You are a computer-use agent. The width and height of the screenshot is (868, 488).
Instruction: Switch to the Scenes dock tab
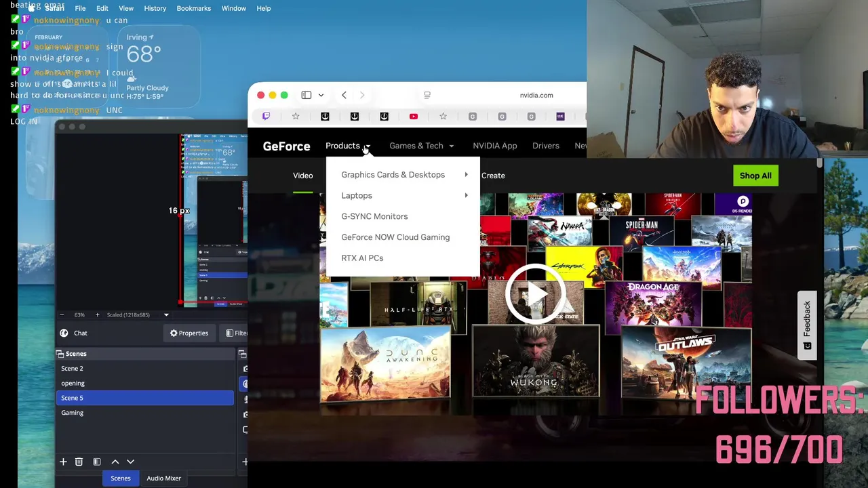pos(121,479)
